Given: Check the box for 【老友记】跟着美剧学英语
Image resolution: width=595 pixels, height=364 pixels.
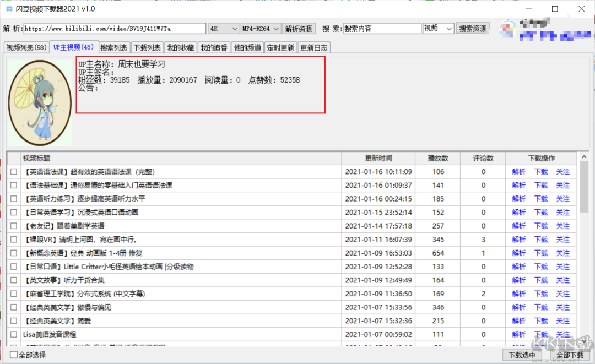Looking at the screenshot, I should [x=14, y=226].
